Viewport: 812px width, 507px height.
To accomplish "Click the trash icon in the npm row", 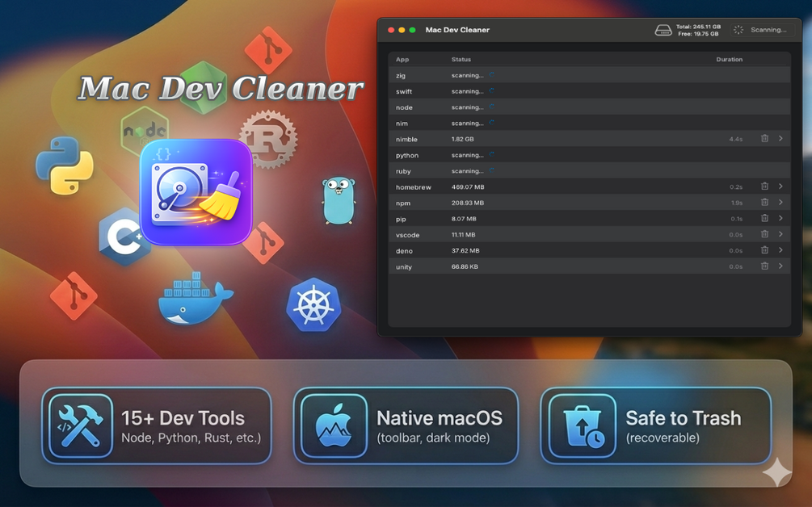I will click(764, 203).
